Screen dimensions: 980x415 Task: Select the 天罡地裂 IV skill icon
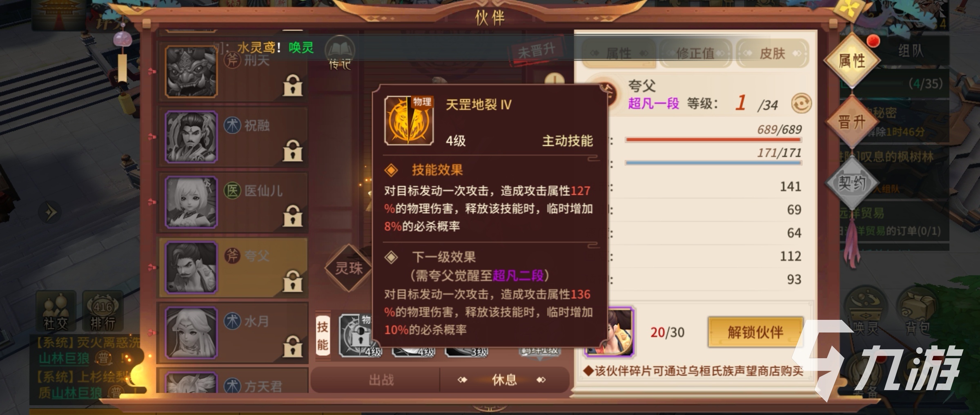click(x=409, y=121)
